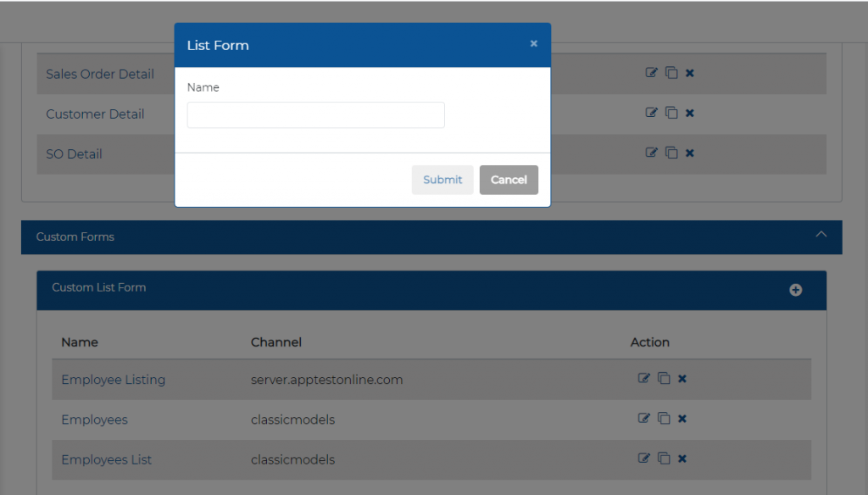The height and width of the screenshot is (495, 868).
Task: Delete the Customer Detail form
Action: point(689,112)
